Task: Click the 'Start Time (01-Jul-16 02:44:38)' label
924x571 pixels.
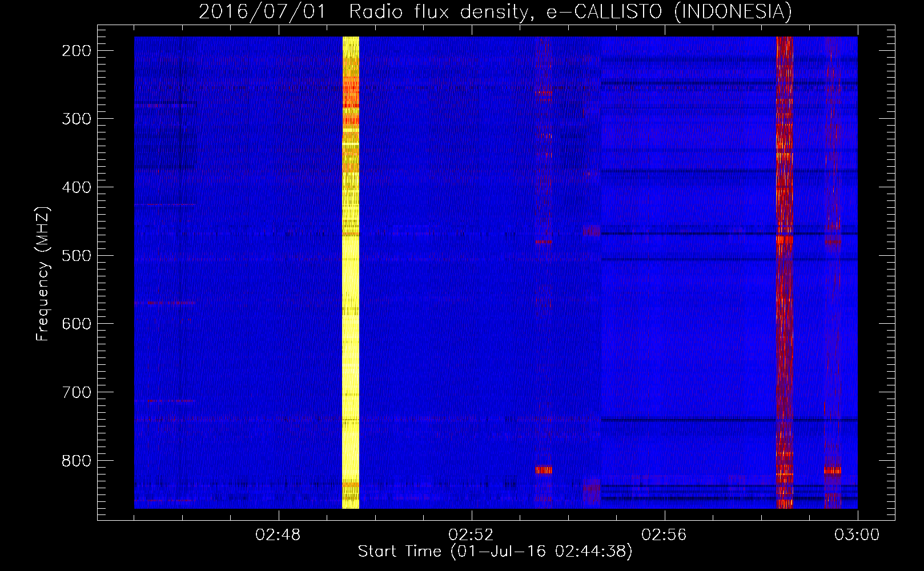Action: point(495,552)
